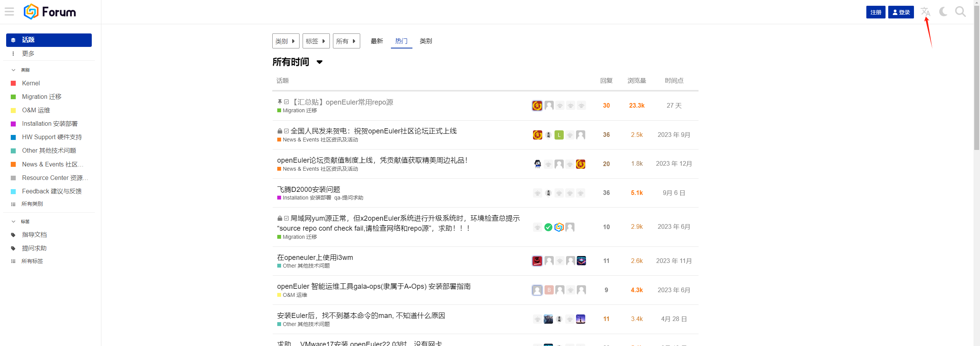The width and height of the screenshot is (980, 346).
Task: Open the 标签 filter dropdown
Action: tap(316, 41)
